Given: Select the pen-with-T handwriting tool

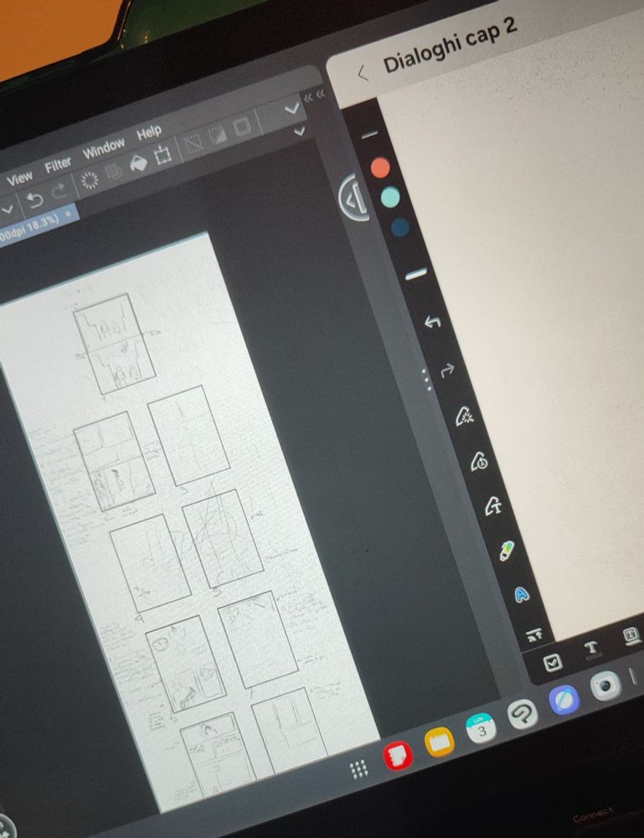Looking at the screenshot, I should coord(493,505).
